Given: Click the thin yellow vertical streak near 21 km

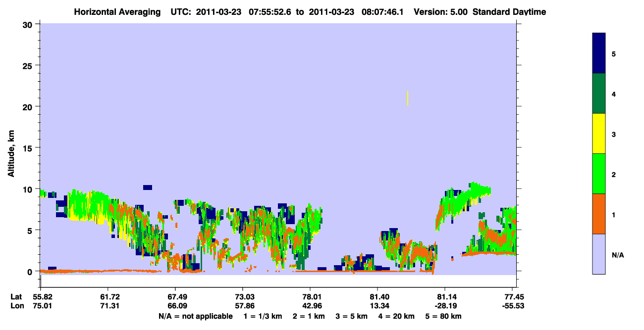Looking at the screenshot, I should pos(407,98).
